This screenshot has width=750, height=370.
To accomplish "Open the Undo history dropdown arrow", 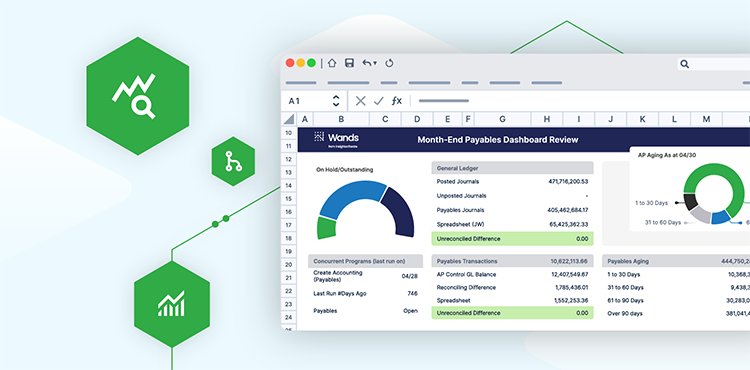I will (375, 63).
